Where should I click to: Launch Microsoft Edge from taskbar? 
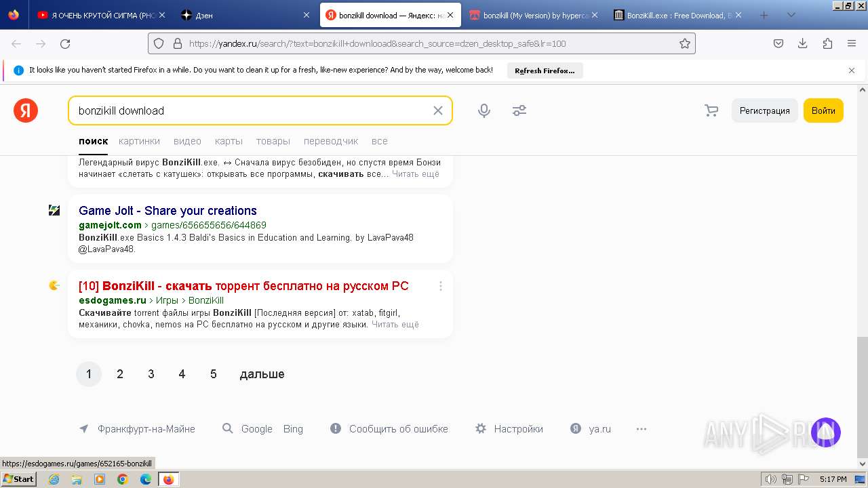(x=145, y=479)
